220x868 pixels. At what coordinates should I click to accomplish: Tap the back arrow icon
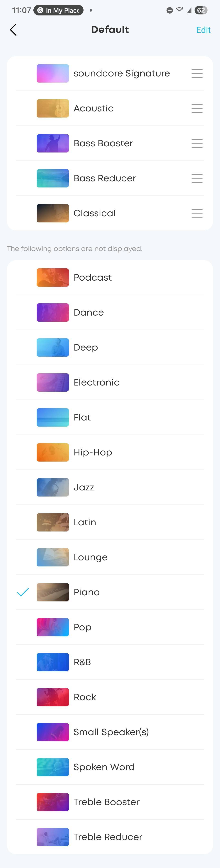(13, 30)
